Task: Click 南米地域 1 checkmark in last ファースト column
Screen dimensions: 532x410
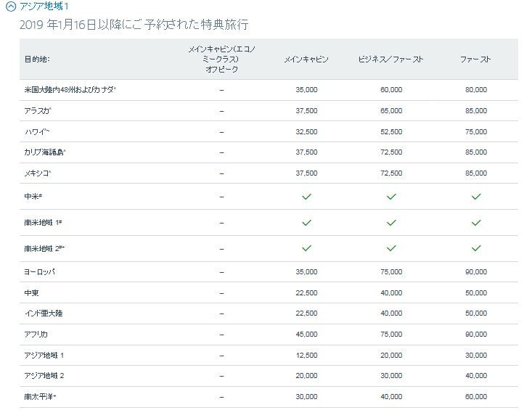Action: [476, 222]
